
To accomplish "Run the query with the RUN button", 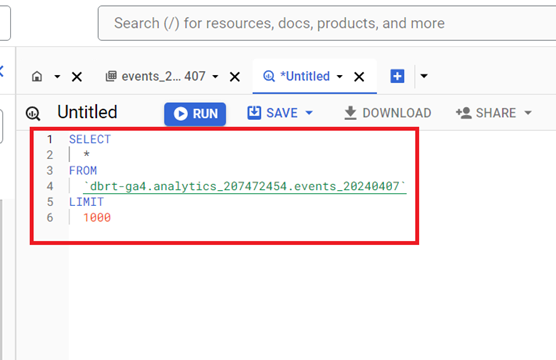I will (195, 114).
